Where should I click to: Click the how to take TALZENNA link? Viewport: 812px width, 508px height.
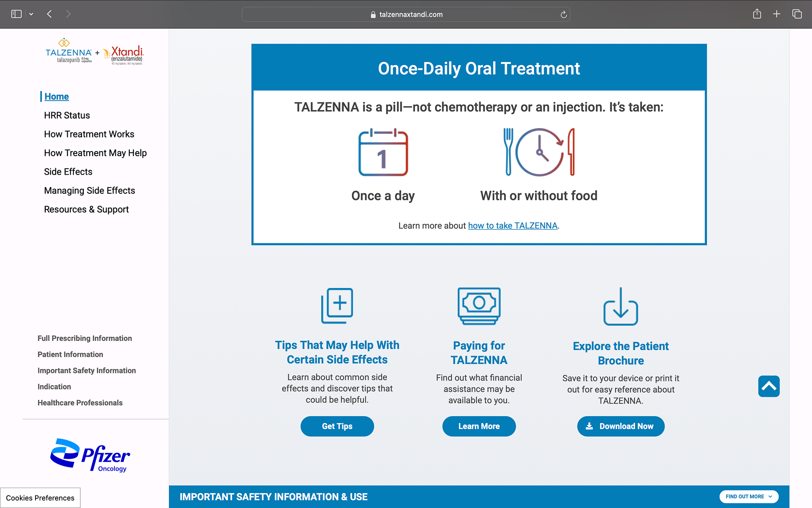tap(513, 226)
